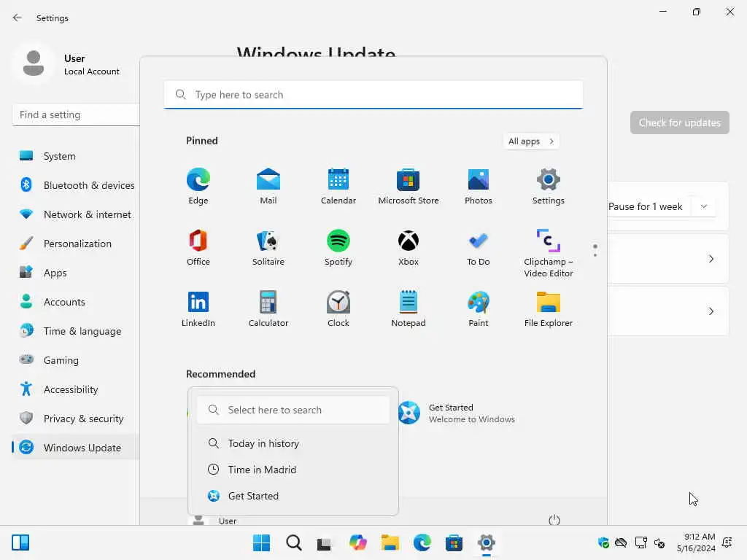Screen dimensions: 747x560
Task: Open Accessibility settings category
Action: tap(76, 389)
